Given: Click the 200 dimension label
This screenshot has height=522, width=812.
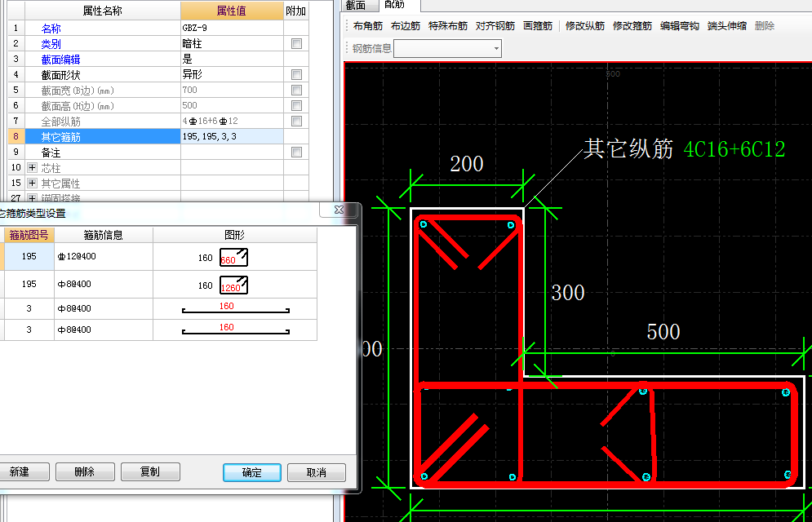Looking at the screenshot, I should tap(467, 164).
